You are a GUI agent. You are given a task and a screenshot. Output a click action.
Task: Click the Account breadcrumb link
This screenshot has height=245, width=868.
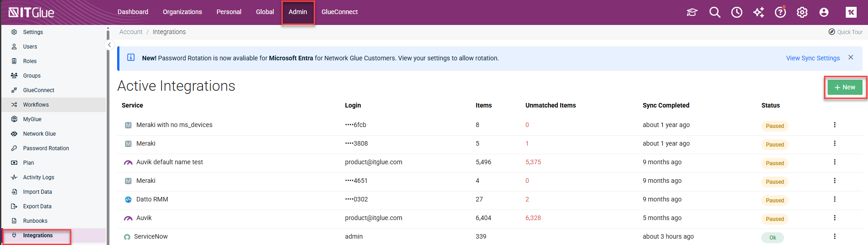(131, 32)
